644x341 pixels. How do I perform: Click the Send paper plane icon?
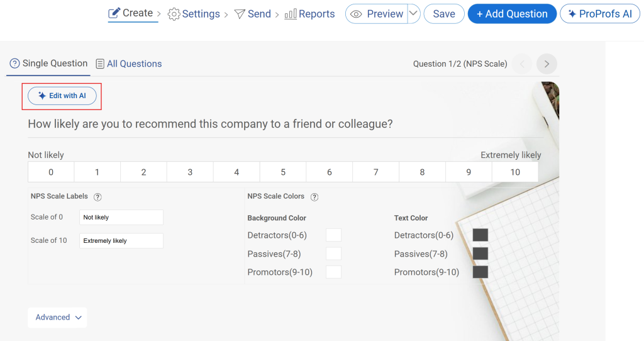[x=240, y=14]
